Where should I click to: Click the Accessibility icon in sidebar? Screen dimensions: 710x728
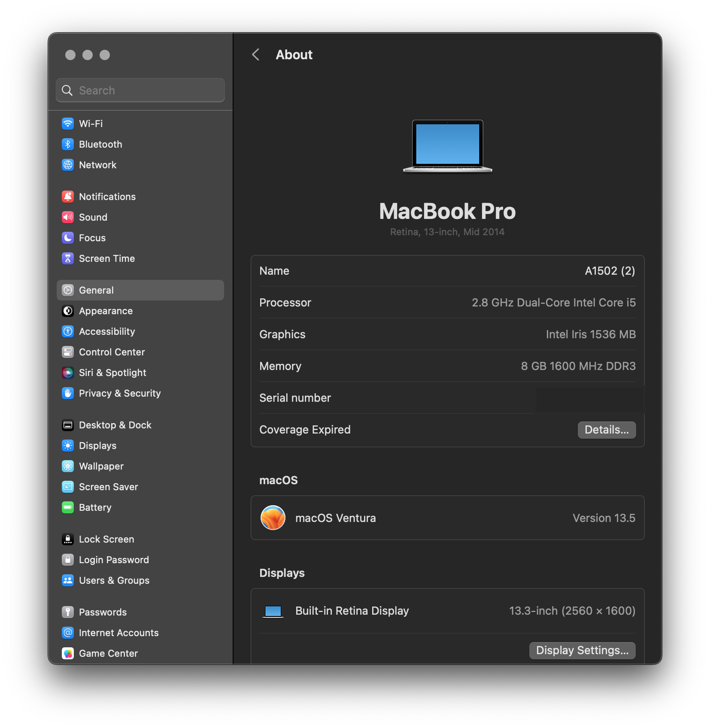pyautogui.click(x=68, y=331)
